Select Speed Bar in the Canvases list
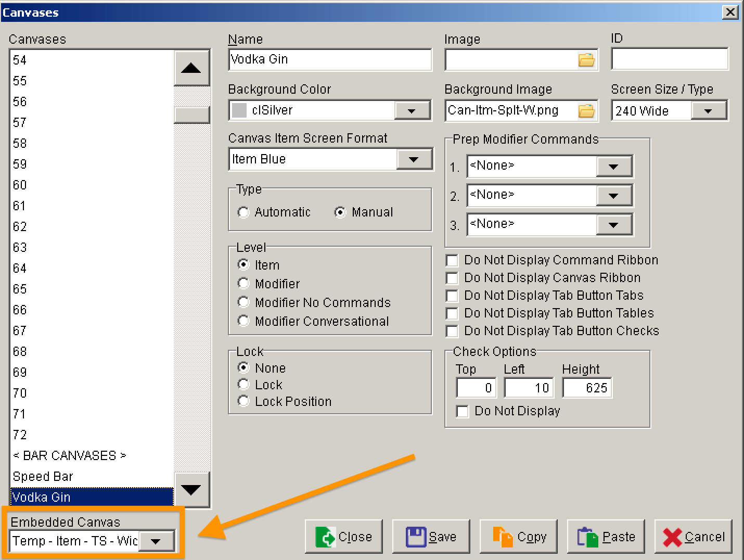 [x=43, y=476]
